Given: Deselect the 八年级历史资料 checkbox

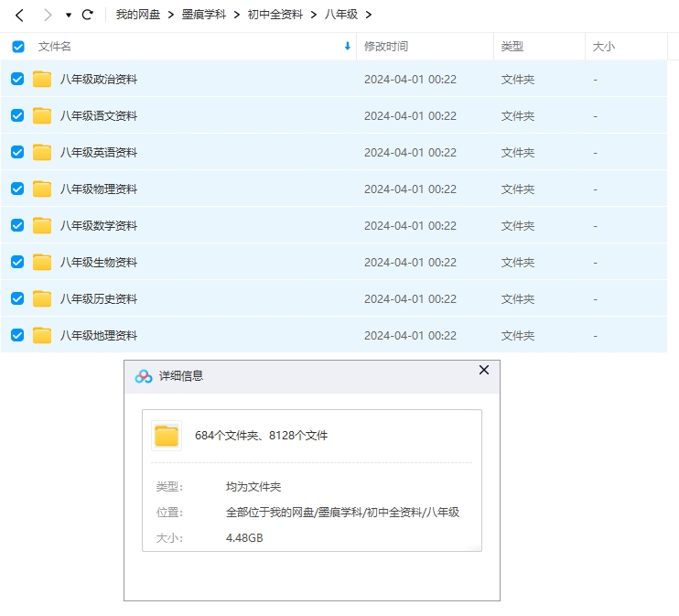Looking at the screenshot, I should 17,299.
